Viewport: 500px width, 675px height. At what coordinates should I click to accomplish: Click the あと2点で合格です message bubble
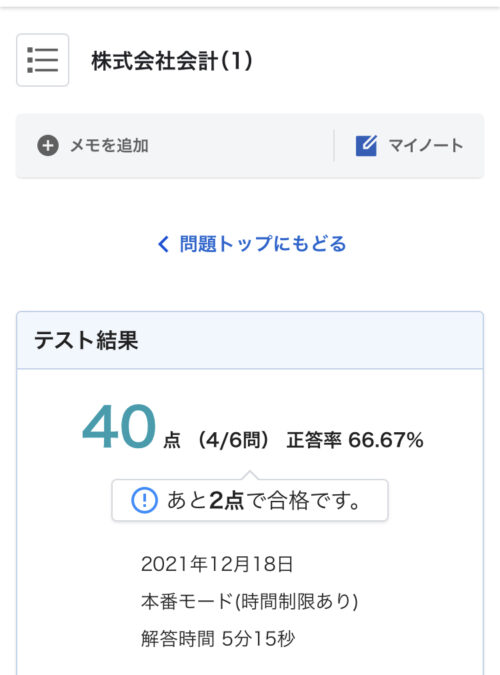coord(250,500)
